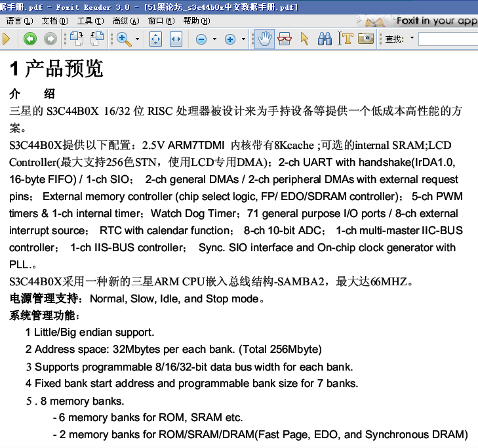Open the find options dropdown arrow

(412, 38)
